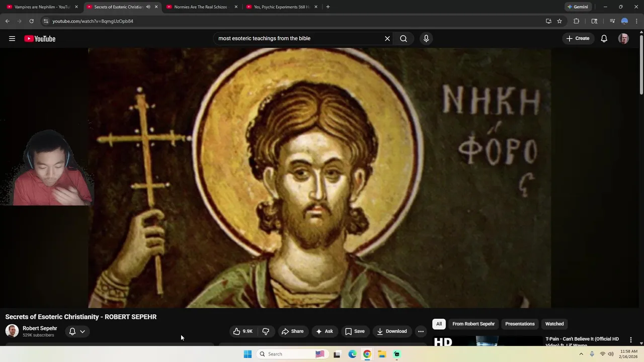Open T-Pain Can't Believe It thumbnail
This screenshot has width=644, height=362.
click(x=488, y=341)
